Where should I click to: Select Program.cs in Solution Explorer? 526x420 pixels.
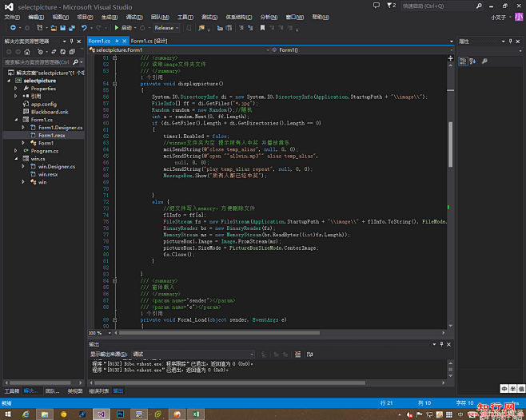point(44,150)
